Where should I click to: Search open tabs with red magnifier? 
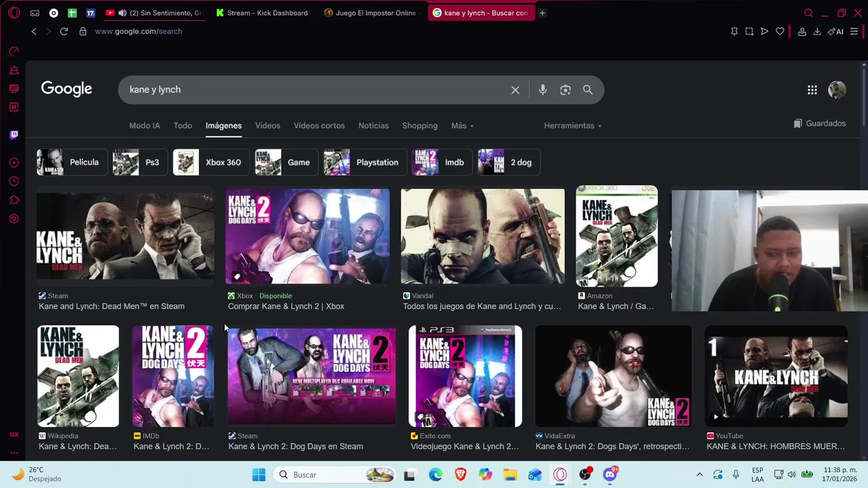pos(808,13)
